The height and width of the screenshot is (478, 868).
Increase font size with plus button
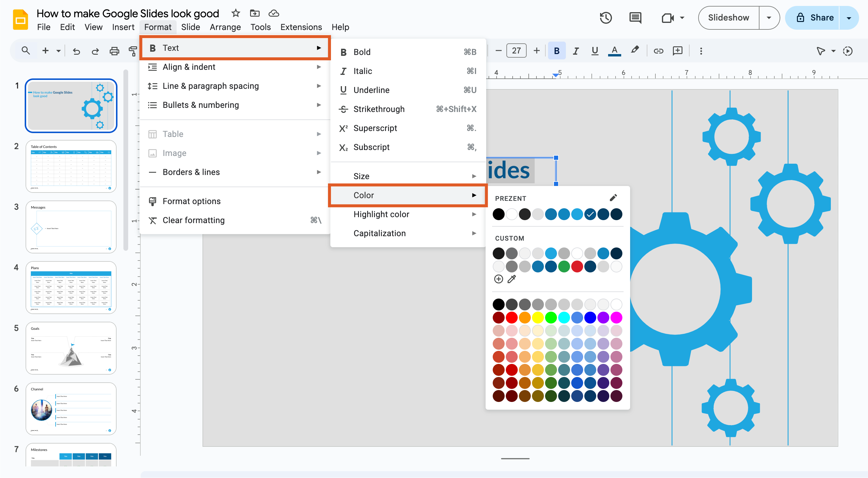537,51
